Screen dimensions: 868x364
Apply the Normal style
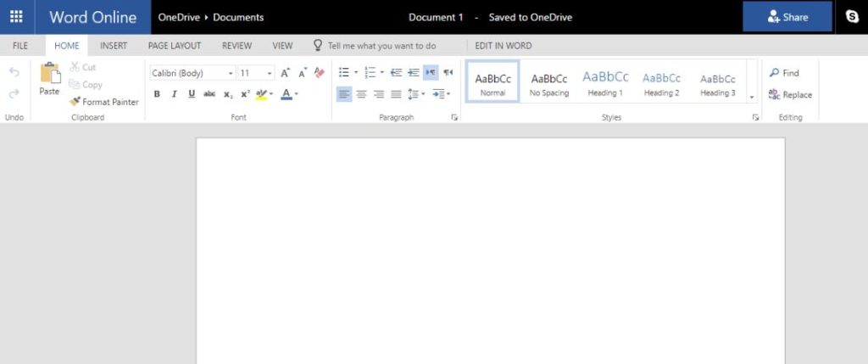coord(492,81)
